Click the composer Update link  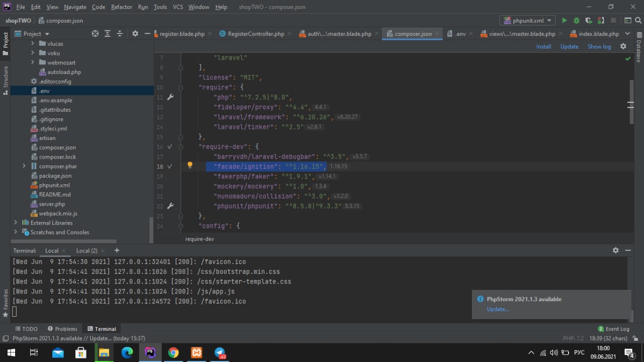coord(569,46)
